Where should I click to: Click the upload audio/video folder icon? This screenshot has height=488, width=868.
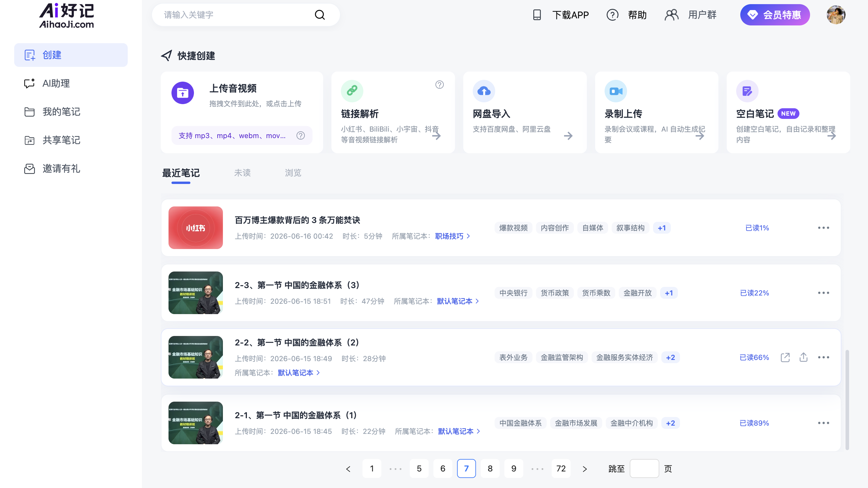(x=183, y=93)
